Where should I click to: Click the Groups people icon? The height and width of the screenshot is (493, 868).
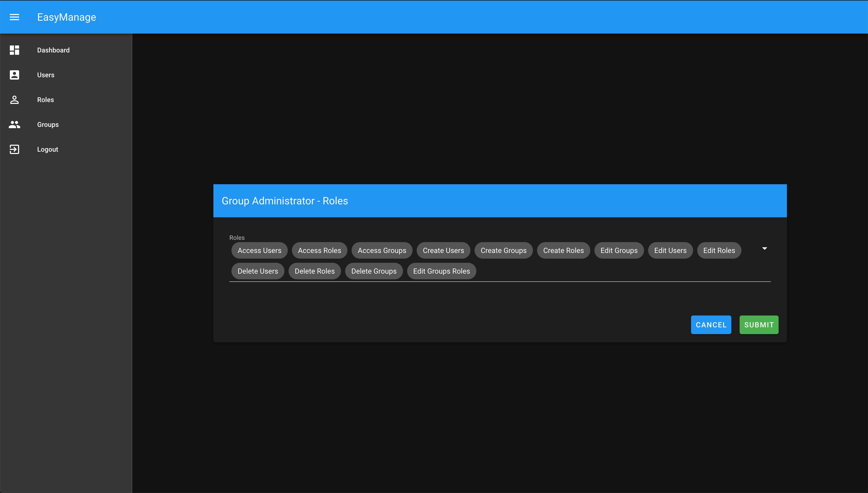14,125
